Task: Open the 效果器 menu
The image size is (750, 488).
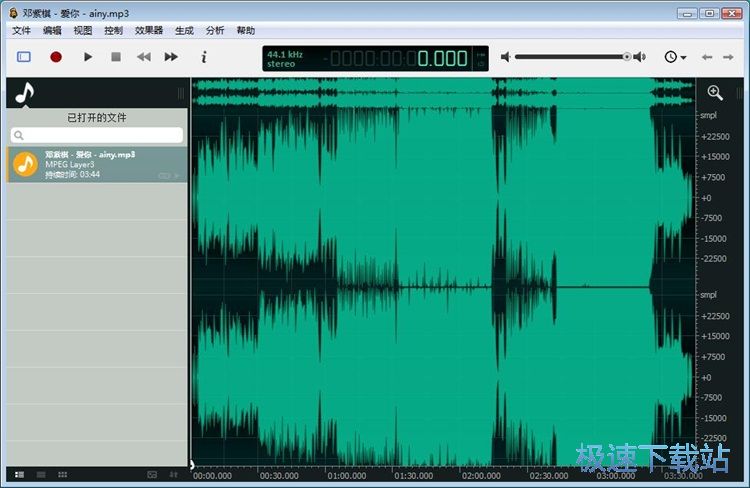Action: [149, 31]
